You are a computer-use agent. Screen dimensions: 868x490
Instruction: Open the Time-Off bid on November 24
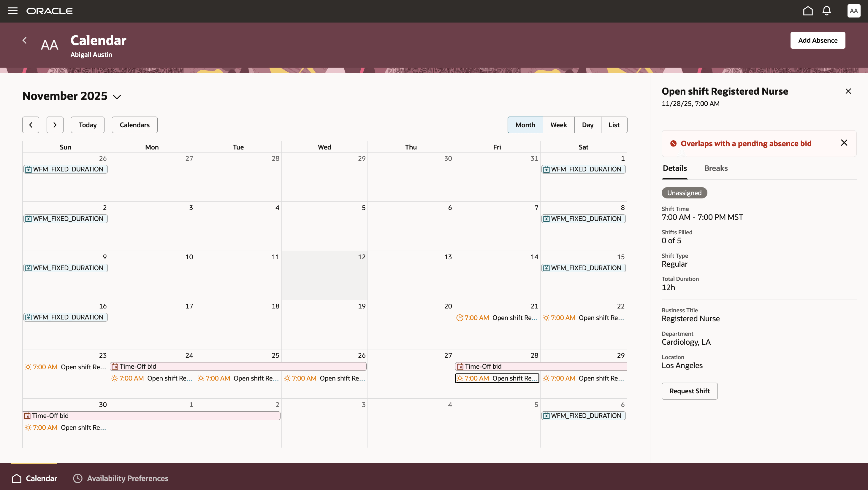pos(152,366)
